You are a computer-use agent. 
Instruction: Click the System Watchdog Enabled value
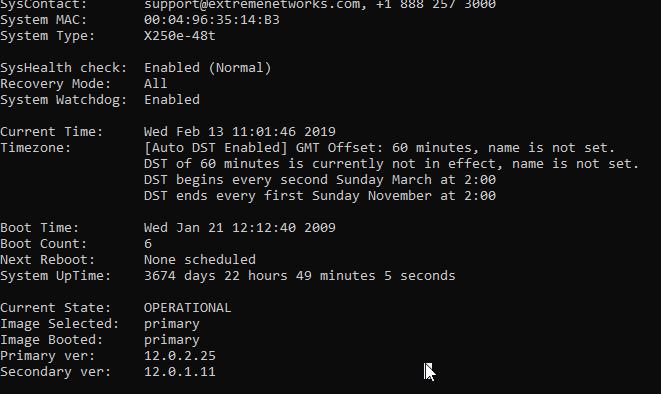[x=172, y=99]
